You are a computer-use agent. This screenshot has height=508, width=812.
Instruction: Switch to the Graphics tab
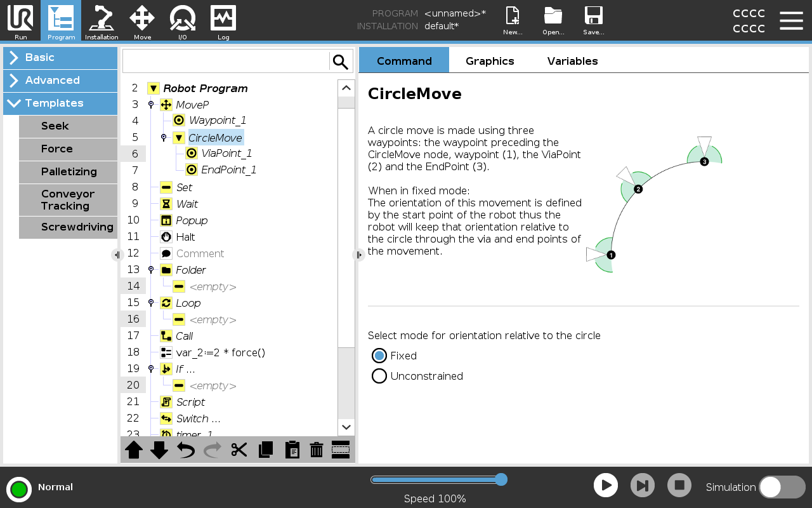[490, 60]
